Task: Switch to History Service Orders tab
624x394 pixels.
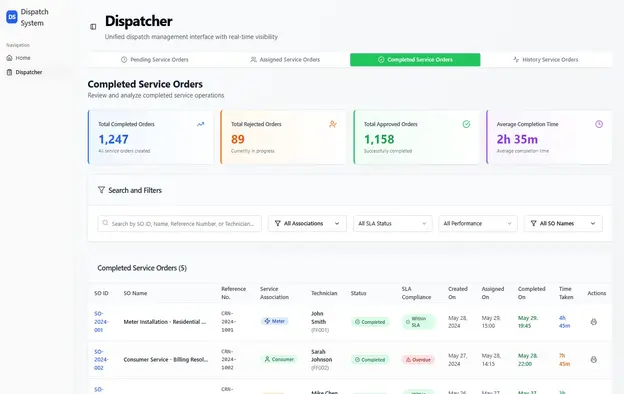Action: pyautogui.click(x=546, y=60)
